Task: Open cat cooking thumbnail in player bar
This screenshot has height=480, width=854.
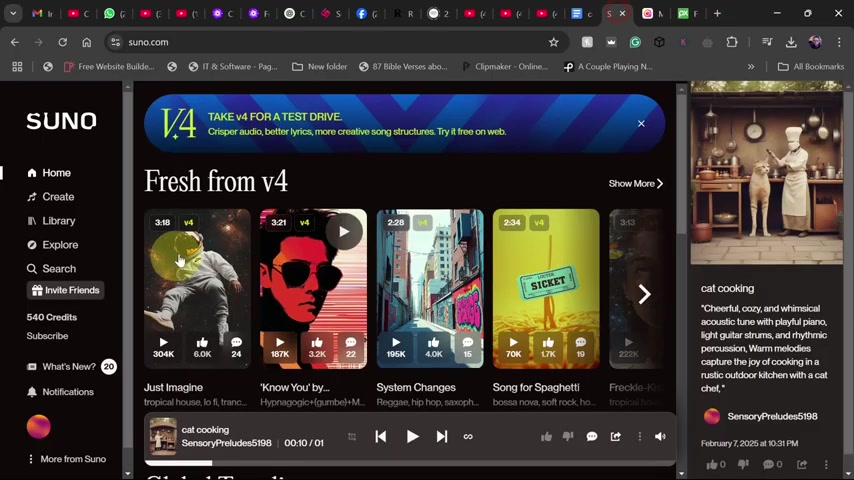Action: pyautogui.click(x=163, y=436)
